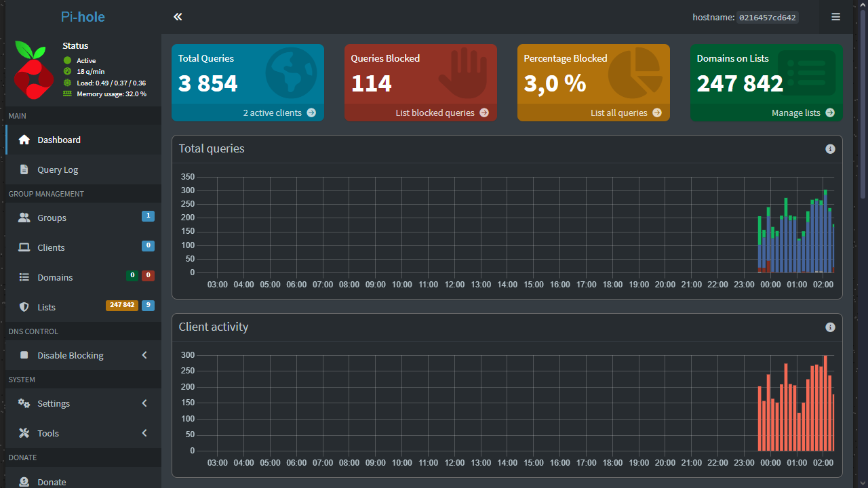Open the Clients menu item
The width and height of the screenshot is (868, 488).
click(x=51, y=247)
